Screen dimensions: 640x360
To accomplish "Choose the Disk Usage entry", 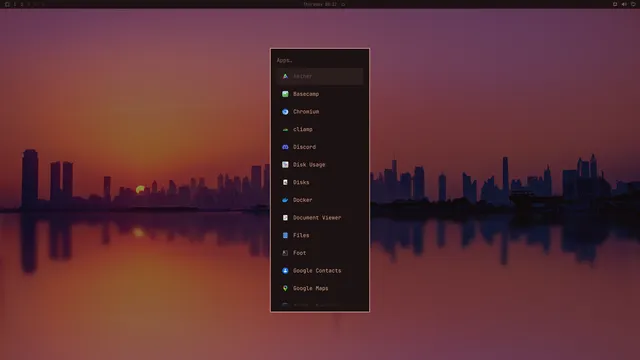I will pyautogui.click(x=320, y=164).
